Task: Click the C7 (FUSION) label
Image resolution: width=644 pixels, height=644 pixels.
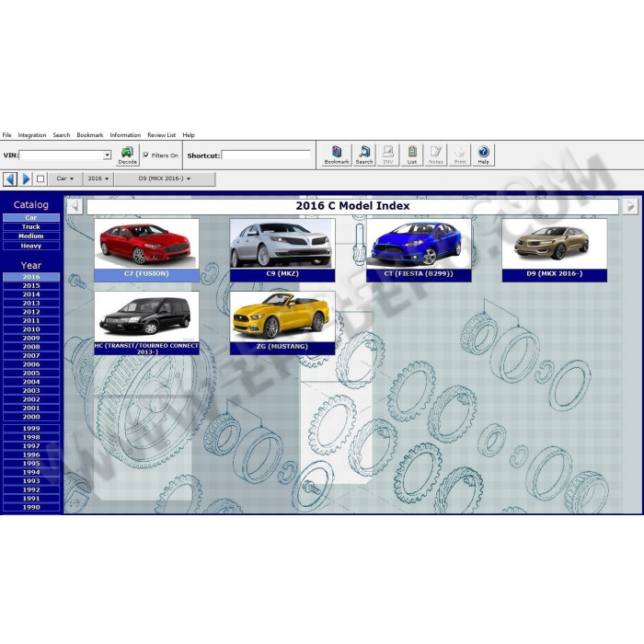Action: tap(146, 274)
